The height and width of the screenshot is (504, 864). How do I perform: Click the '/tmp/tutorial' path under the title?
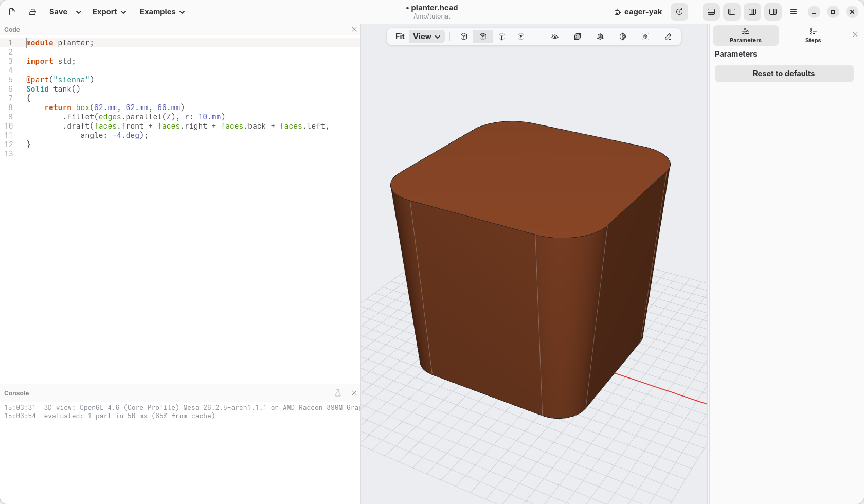point(432,16)
